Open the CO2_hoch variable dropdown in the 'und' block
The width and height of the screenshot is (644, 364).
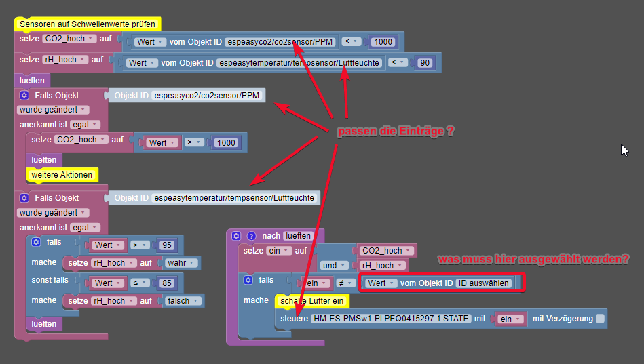(x=387, y=251)
